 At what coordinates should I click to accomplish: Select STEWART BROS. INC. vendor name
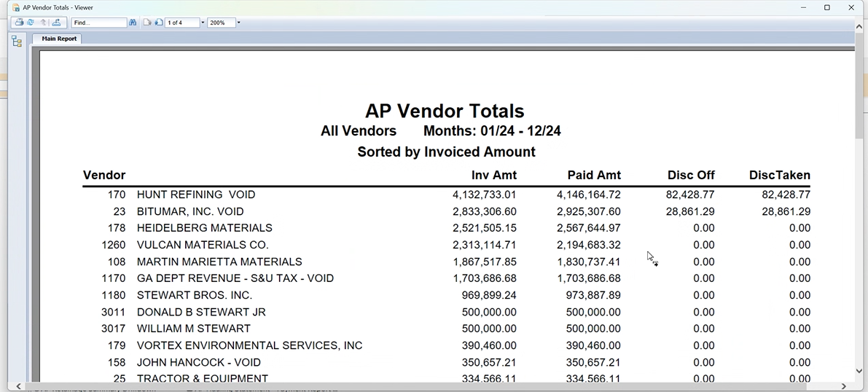click(x=195, y=295)
